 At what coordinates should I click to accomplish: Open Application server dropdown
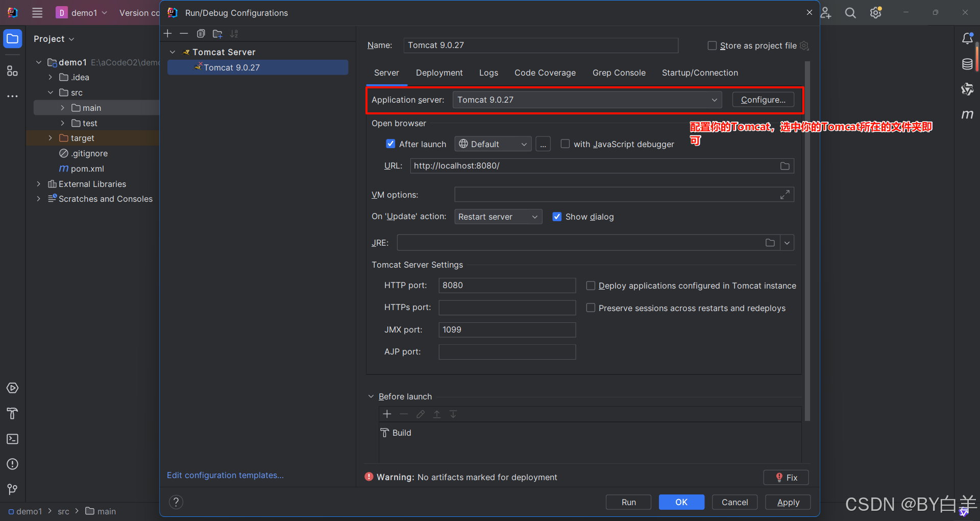[587, 100]
